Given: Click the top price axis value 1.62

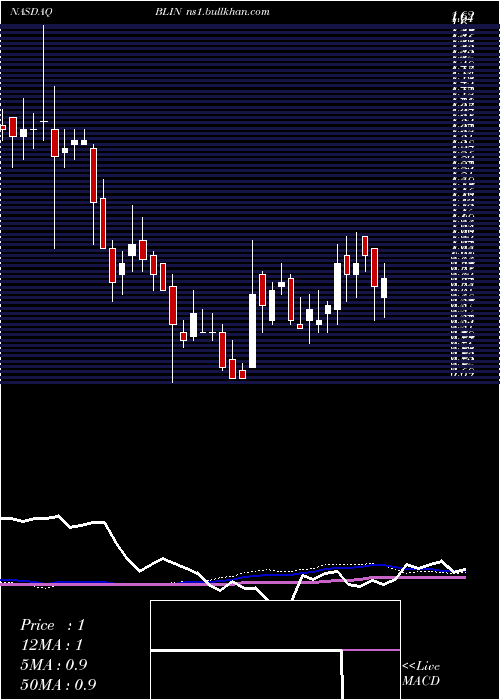Looking at the screenshot, I should (463, 17).
